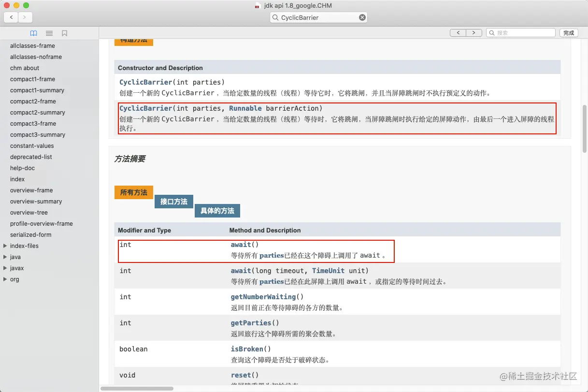
Task: Open compact1-frame sidebar entry
Action: (32, 79)
